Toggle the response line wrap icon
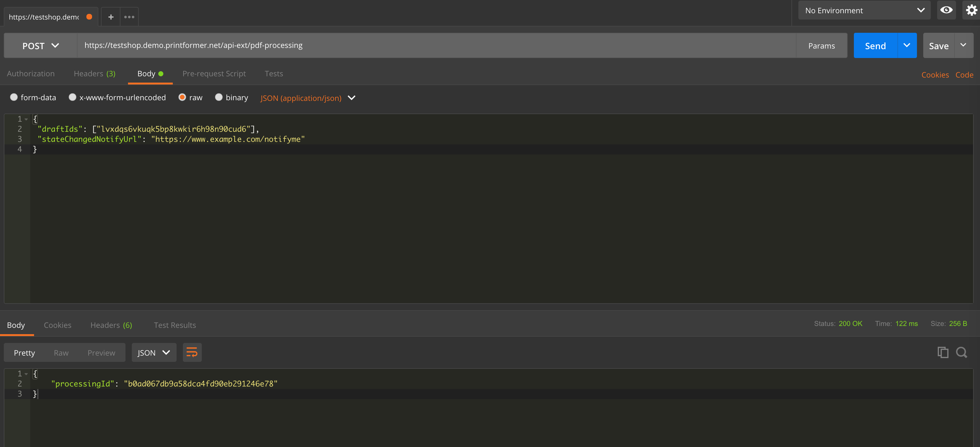This screenshot has width=980, height=447. 192,352
